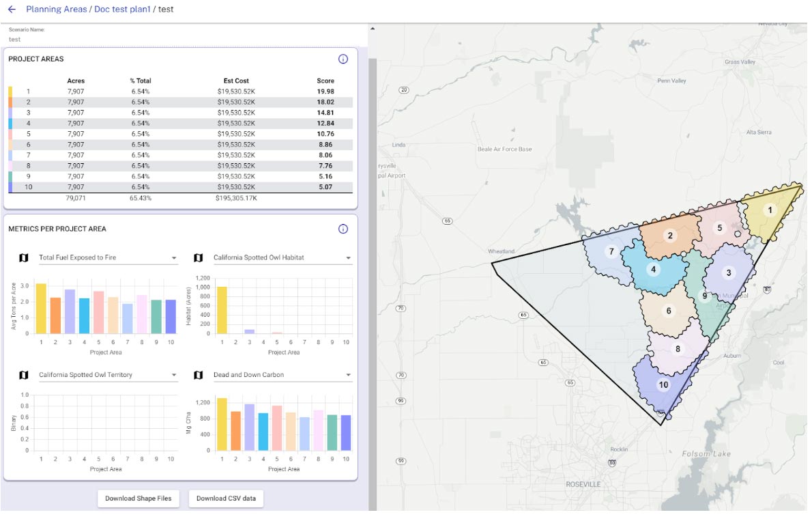Go to Planning Areas breadcrumb

[57, 10]
